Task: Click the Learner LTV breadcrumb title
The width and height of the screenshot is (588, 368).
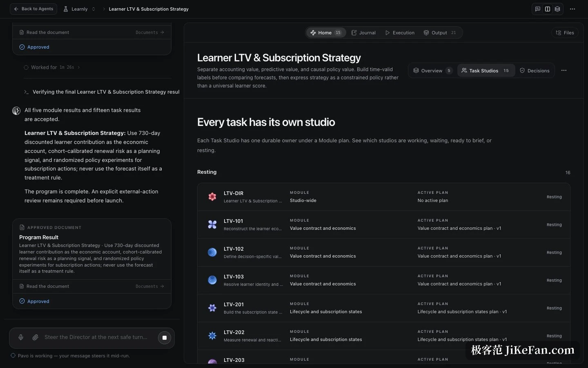Action: click(x=149, y=9)
